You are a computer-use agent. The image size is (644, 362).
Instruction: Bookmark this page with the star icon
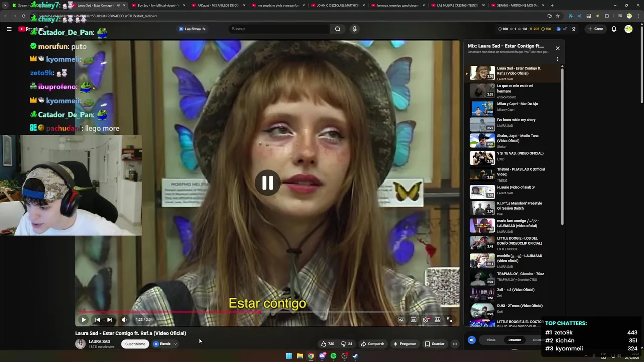(558, 16)
